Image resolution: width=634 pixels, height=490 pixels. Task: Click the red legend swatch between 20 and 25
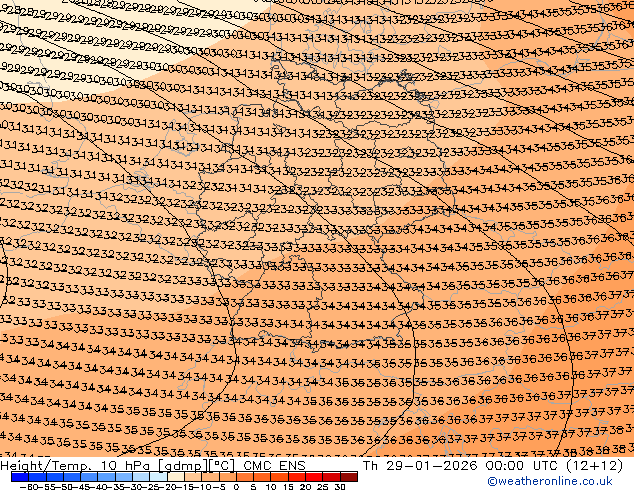coord(314,477)
